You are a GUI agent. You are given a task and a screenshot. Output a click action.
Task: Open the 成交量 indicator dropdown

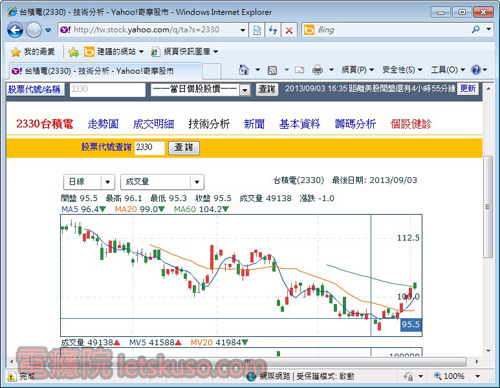coord(162,182)
